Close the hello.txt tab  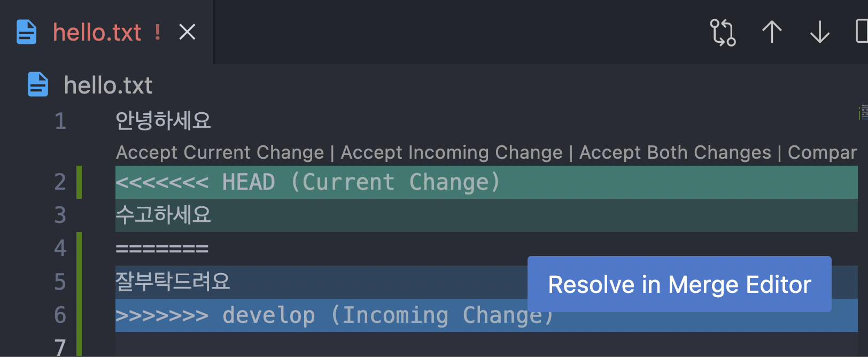(x=187, y=32)
